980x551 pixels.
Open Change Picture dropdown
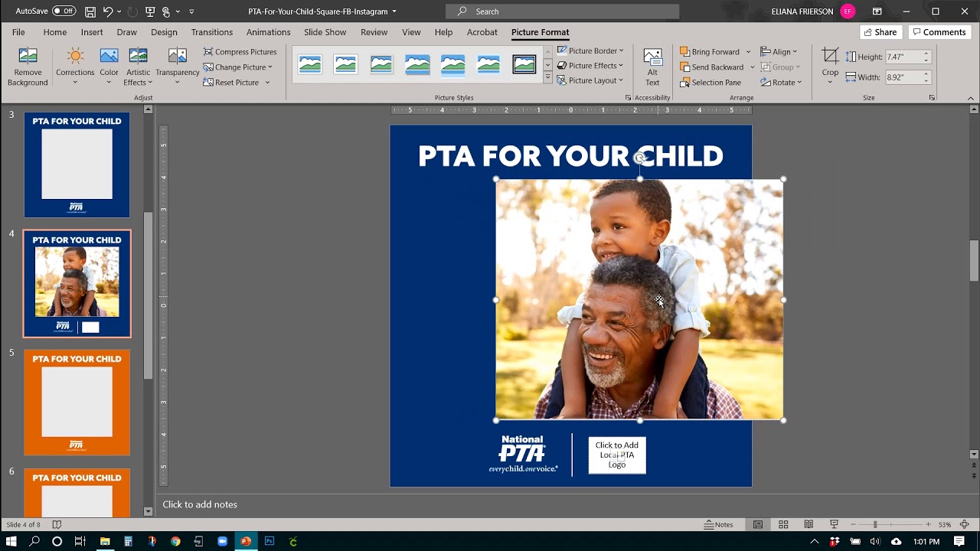tap(237, 67)
